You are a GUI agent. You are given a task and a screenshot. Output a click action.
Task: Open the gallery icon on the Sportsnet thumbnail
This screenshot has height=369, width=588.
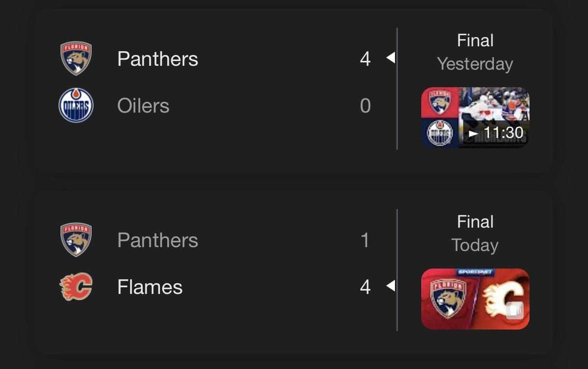pos(514,310)
